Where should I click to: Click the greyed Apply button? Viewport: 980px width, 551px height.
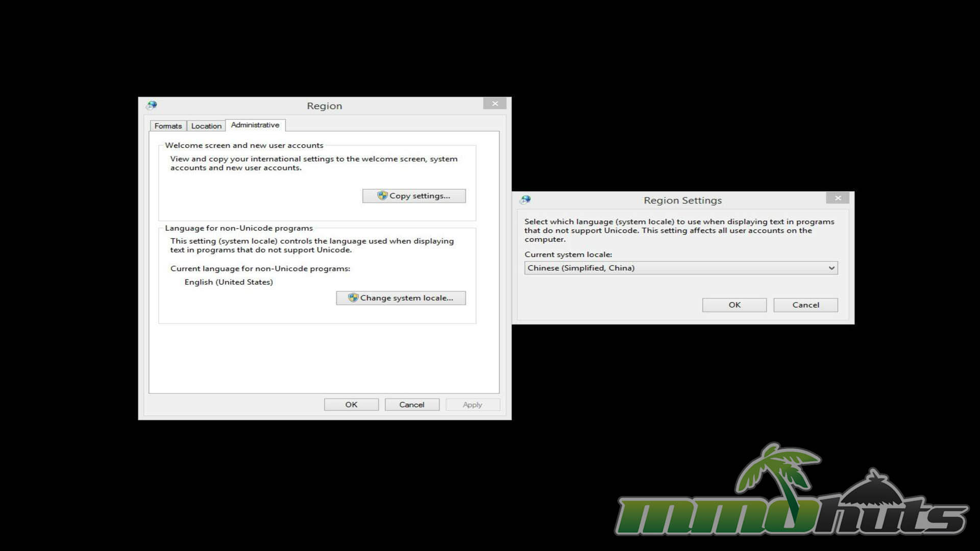pyautogui.click(x=472, y=405)
